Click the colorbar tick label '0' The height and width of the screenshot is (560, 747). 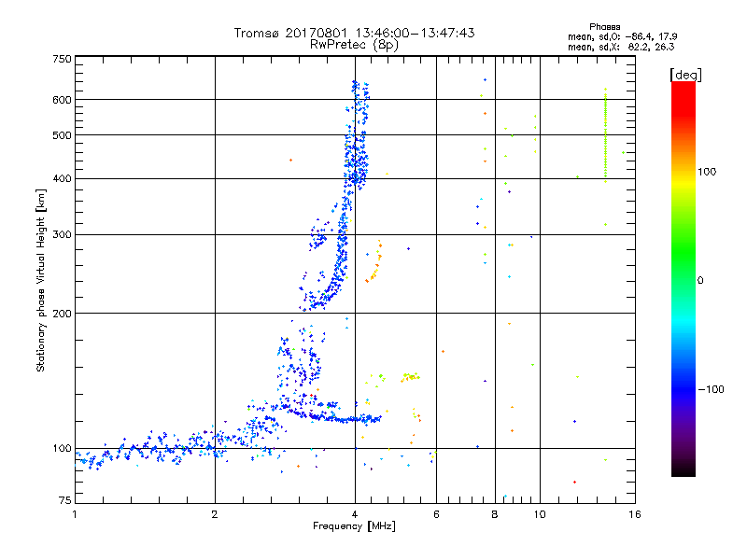(x=700, y=281)
